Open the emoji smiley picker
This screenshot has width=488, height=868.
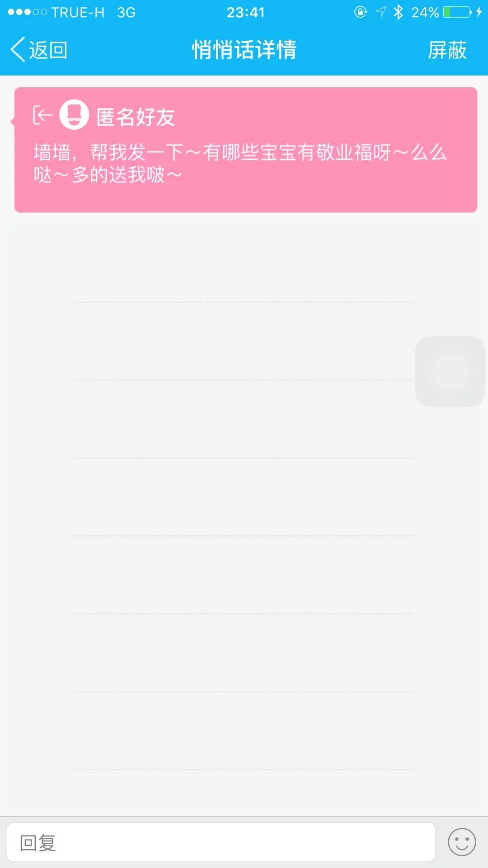462,842
